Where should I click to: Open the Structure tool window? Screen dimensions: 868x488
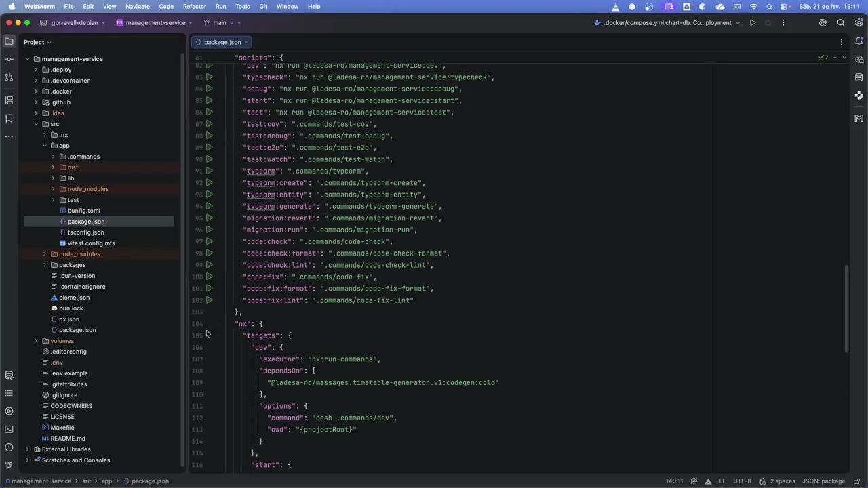[9, 100]
